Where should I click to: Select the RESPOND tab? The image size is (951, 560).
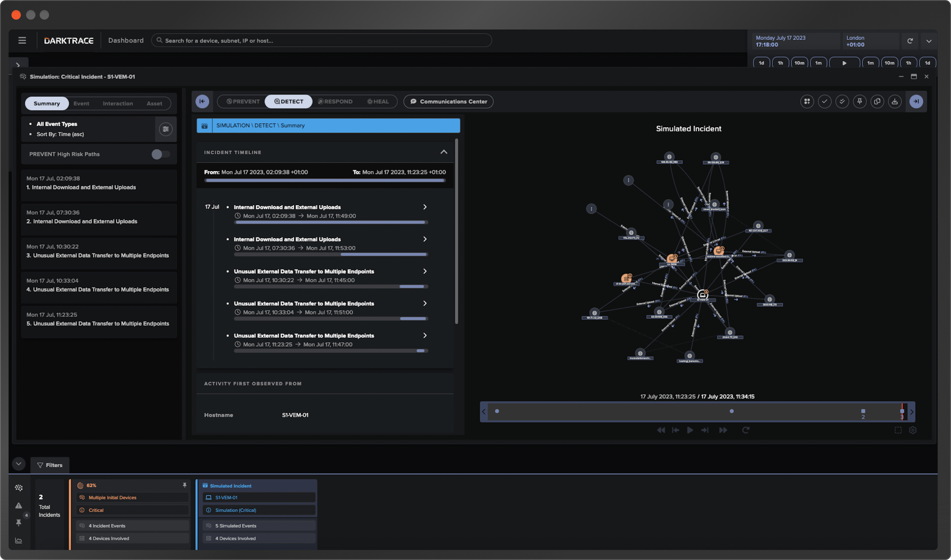[335, 102]
